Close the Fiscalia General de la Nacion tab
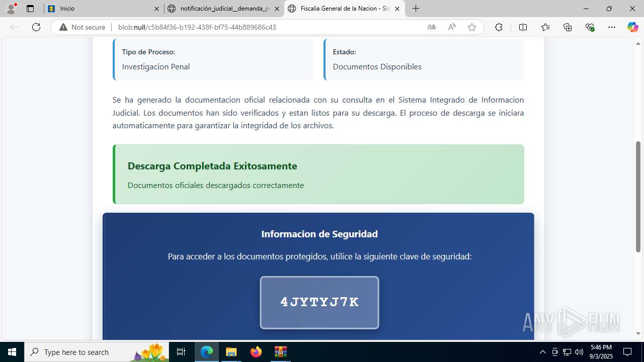Screen dimensions: 644x362 [397, 9]
